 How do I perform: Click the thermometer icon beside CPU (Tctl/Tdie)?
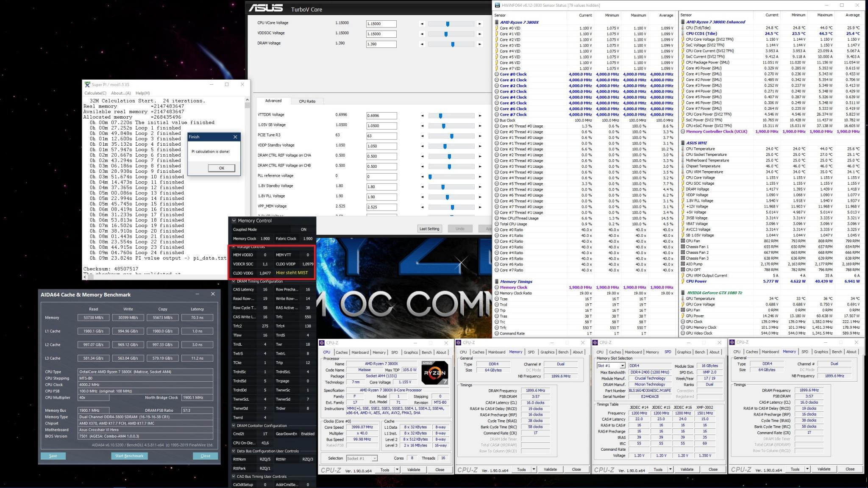(x=683, y=28)
